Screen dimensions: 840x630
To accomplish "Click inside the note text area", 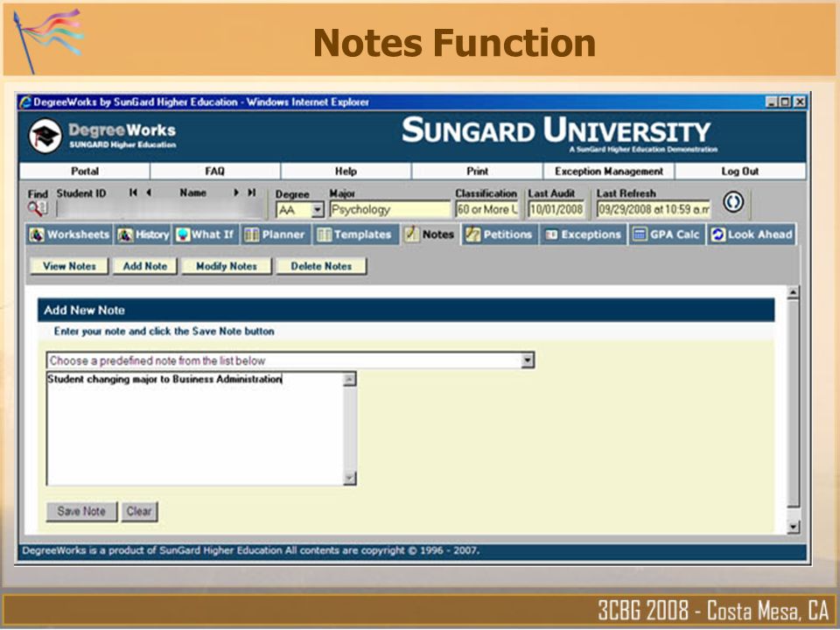I will tap(195, 429).
